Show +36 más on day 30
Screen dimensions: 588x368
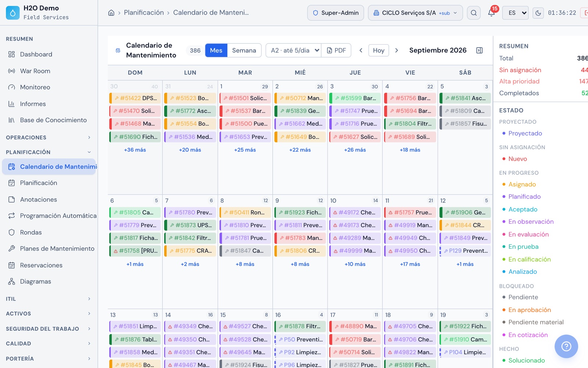click(135, 150)
